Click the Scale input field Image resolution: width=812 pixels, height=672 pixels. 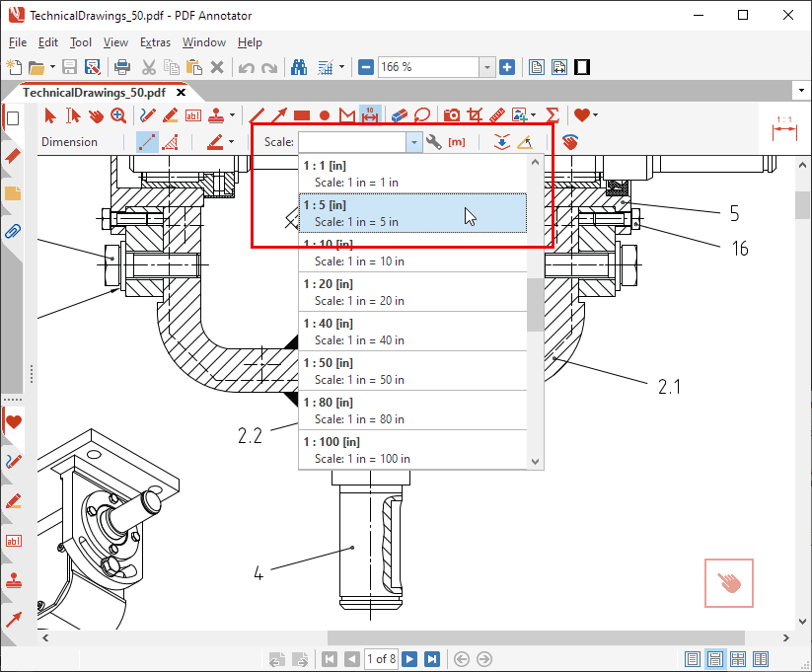coord(352,142)
